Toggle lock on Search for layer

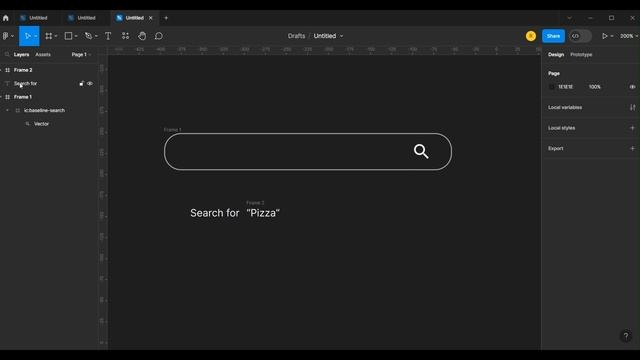[81, 83]
